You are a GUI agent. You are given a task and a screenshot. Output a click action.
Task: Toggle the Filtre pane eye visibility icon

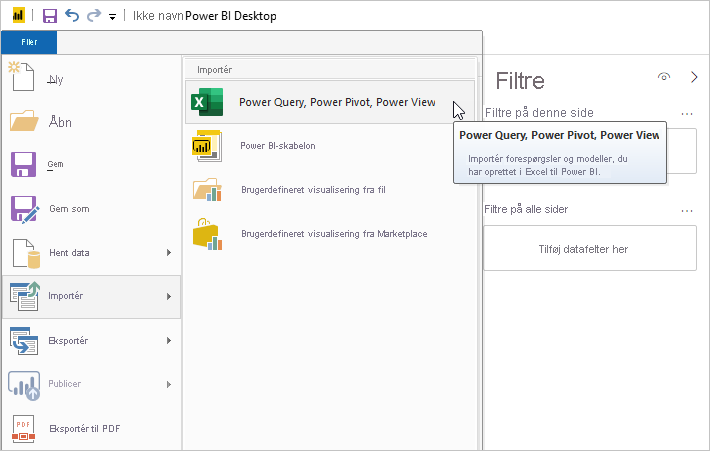[x=663, y=77]
